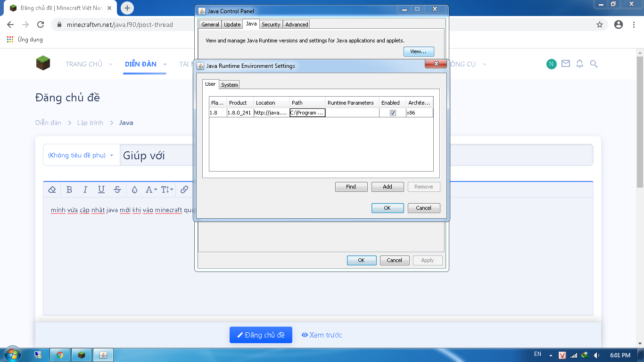This screenshot has height=362, width=644.
Task: Open the Windows Start menu
Action: coord(12,354)
